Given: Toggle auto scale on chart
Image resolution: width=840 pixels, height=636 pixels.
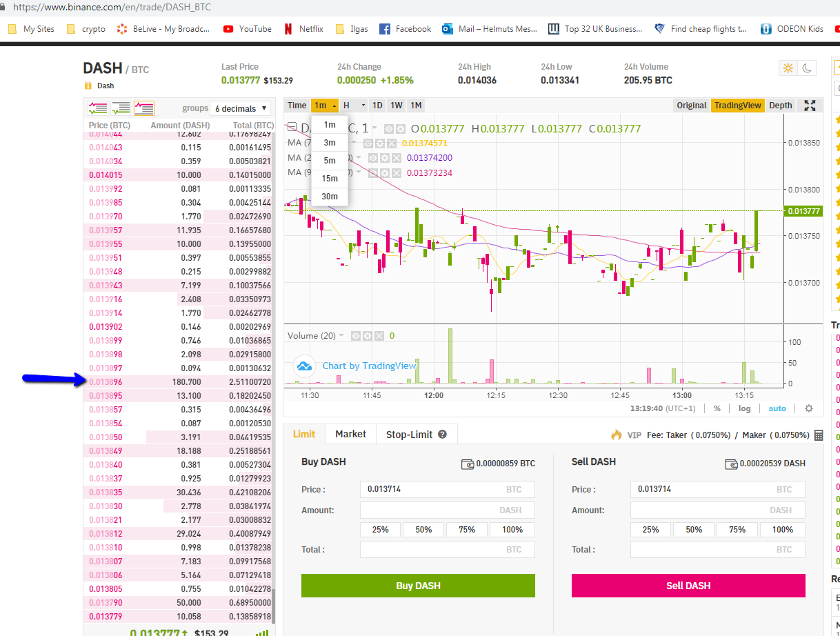Looking at the screenshot, I should click(x=777, y=408).
